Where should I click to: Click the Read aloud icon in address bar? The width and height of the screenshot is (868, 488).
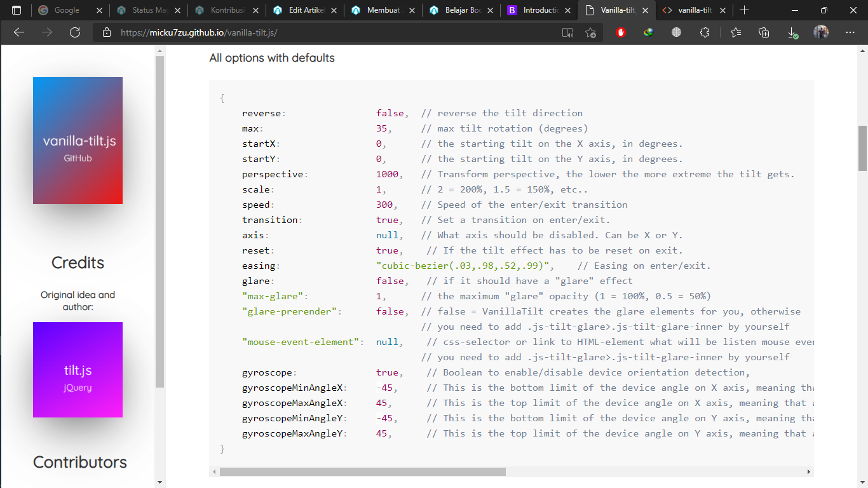point(567,32)
